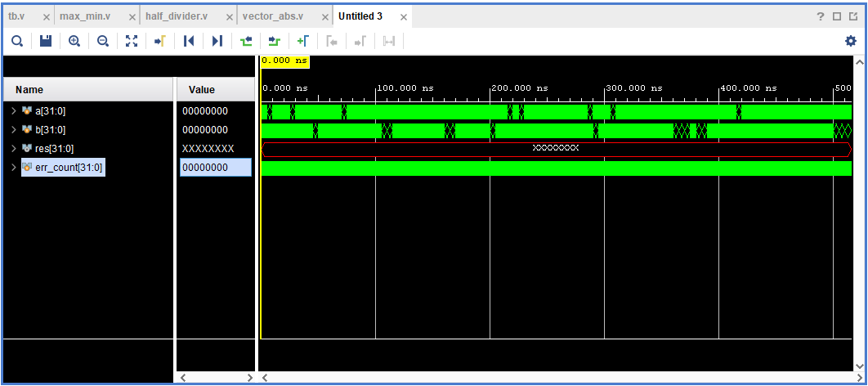Screen dimensions: 868x386
Task: Jump to time zero button
Action: tap(189, 41)
